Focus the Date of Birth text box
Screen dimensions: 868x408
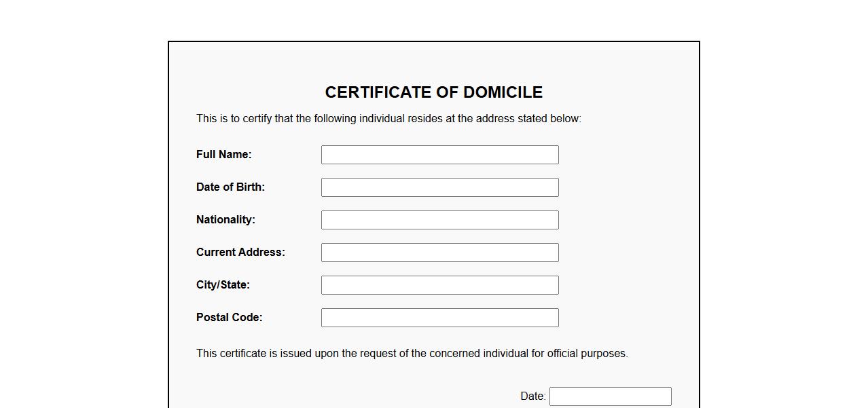[439, 187]
